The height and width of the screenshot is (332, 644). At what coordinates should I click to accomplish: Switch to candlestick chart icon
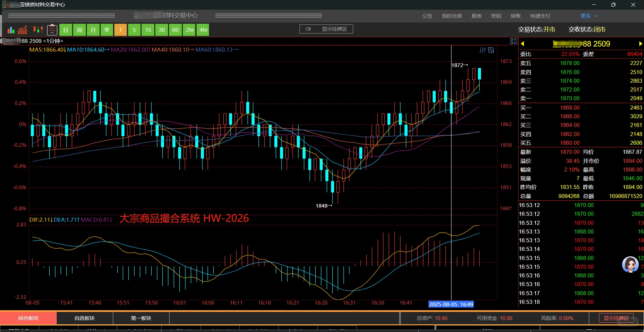38,30
